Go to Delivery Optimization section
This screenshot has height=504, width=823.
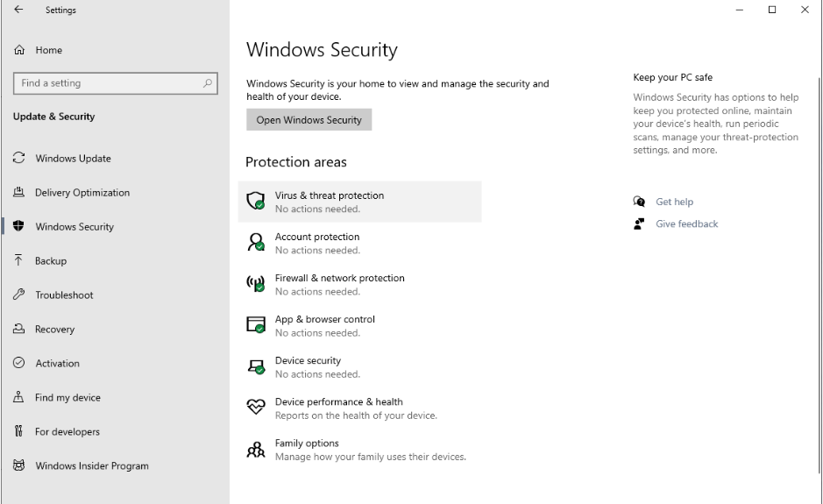tap(82, 193)
